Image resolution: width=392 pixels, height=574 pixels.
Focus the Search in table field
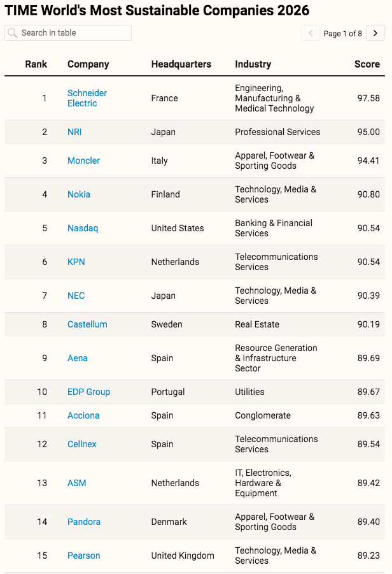point(68,33)
